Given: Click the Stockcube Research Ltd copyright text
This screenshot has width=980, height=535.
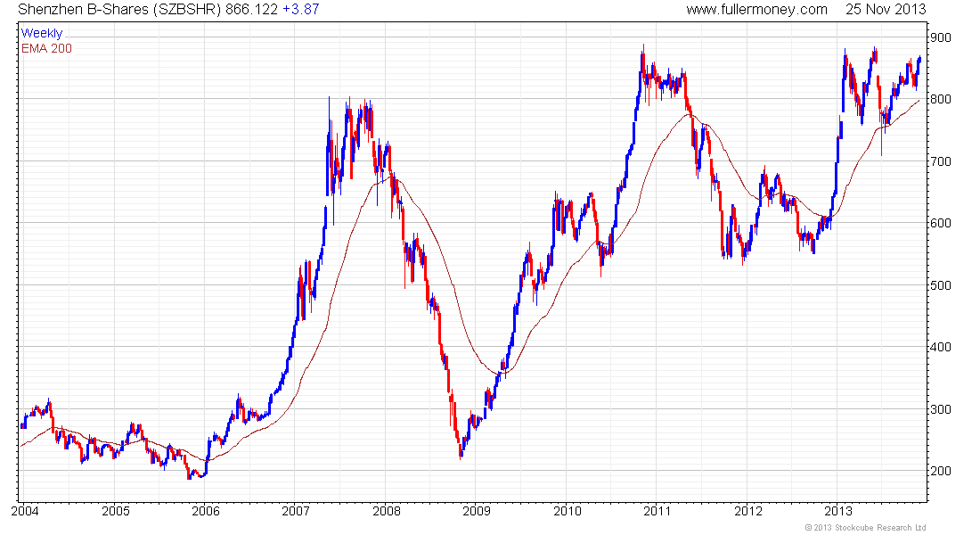Looking at the screenshot, I should [865, 528].
